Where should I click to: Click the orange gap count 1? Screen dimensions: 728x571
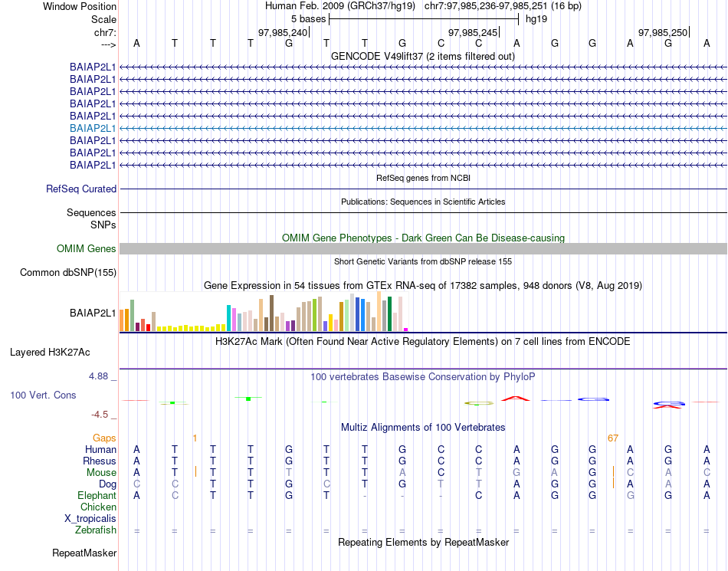point(195,438)
